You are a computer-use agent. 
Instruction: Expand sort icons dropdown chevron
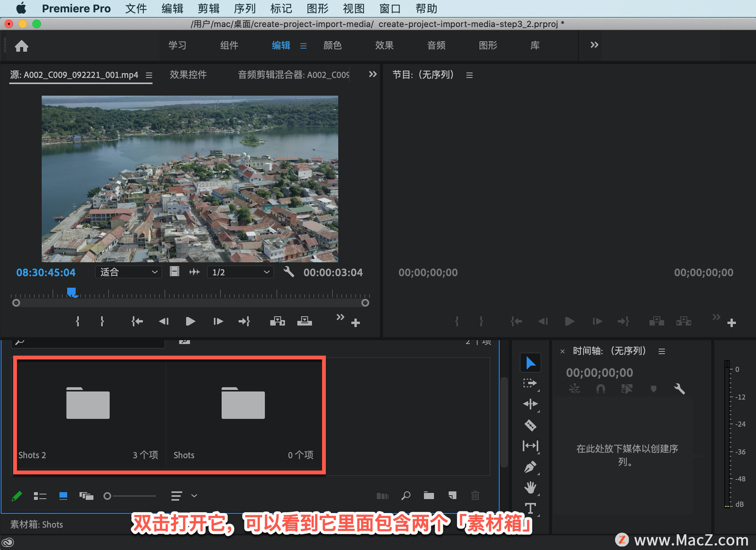(194, 496)
